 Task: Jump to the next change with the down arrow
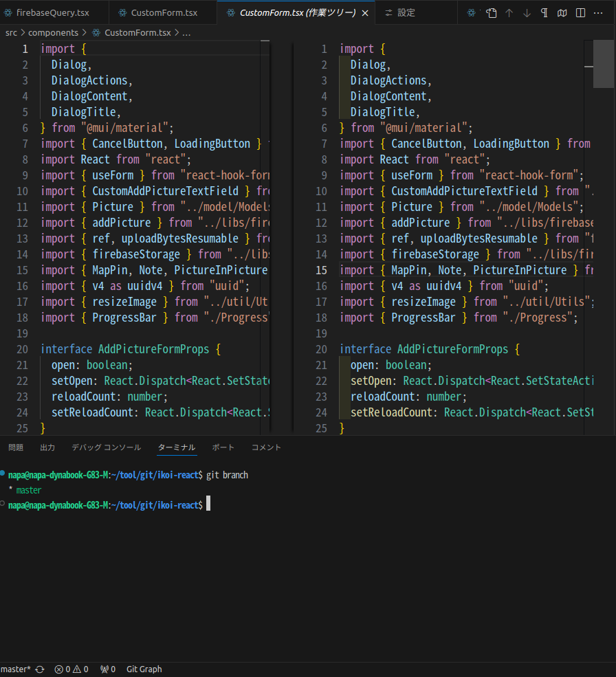pyautogui.click(x=527, y=13)
